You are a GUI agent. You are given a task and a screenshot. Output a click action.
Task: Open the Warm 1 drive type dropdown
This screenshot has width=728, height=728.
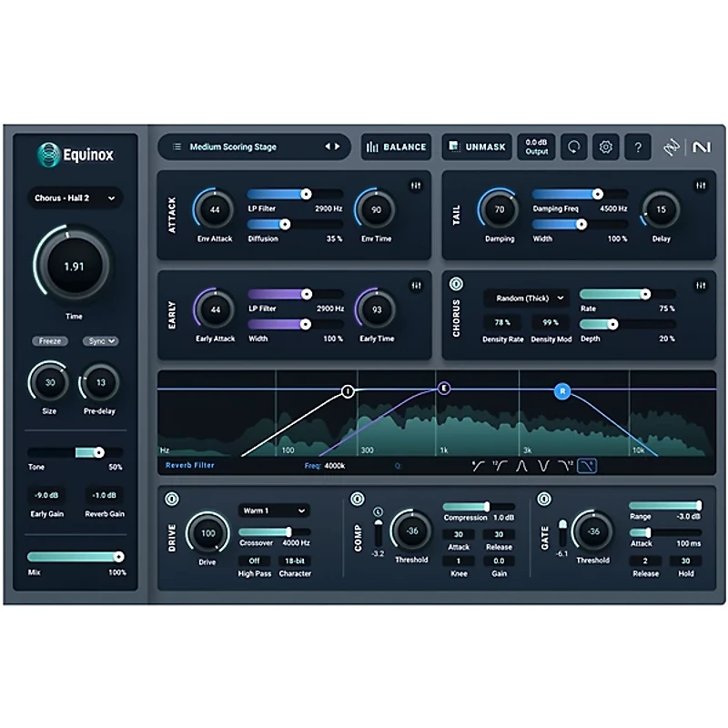point(274,511)
